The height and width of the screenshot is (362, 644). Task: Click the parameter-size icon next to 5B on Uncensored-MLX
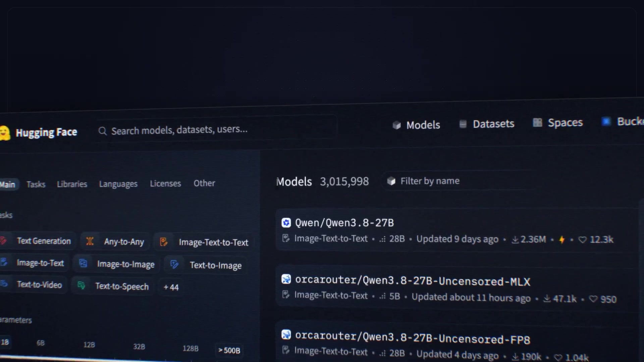pyautogui.click(x=382, y=296)
